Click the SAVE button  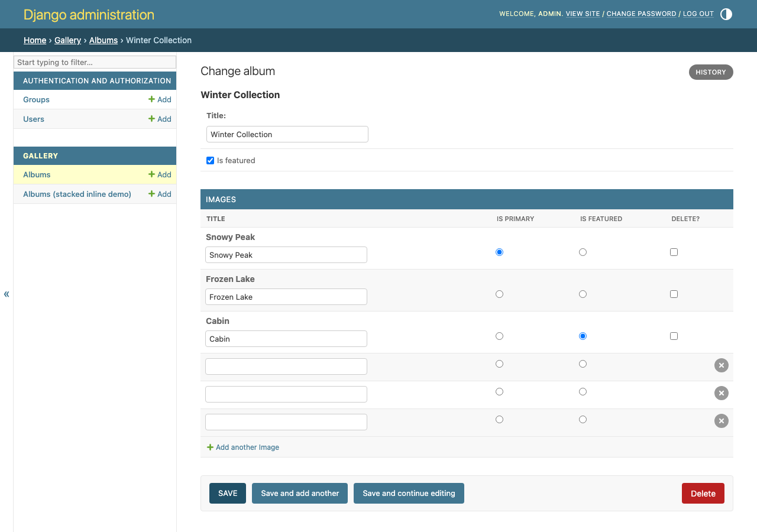pos(228,493)
